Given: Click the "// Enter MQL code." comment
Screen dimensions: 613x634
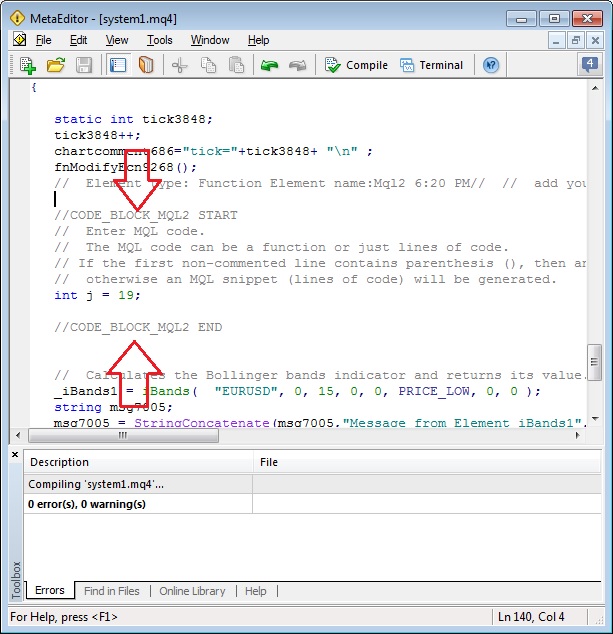Looking at the screenshot, I should [x=130, y=231].
